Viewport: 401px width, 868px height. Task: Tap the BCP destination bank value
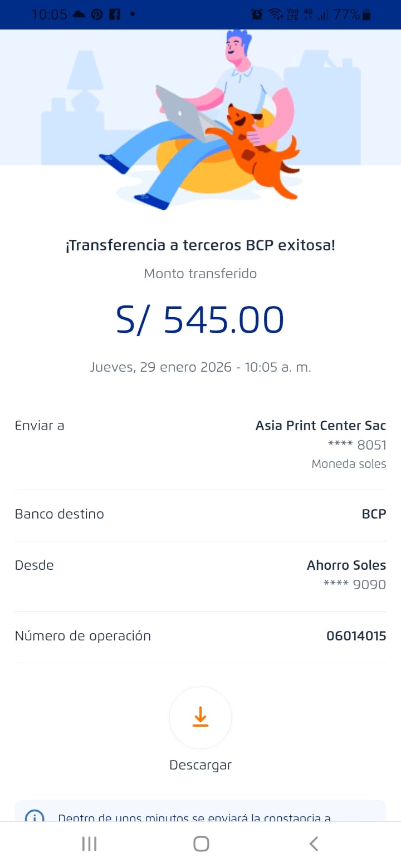coord(374,514)
